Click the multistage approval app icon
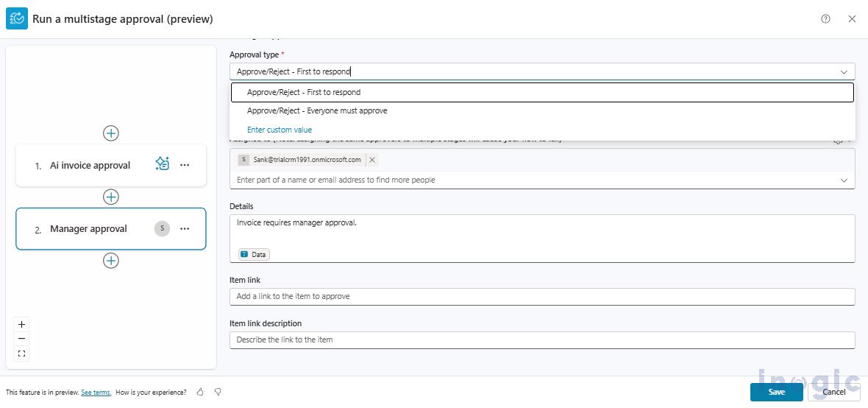 coord(17,19)
